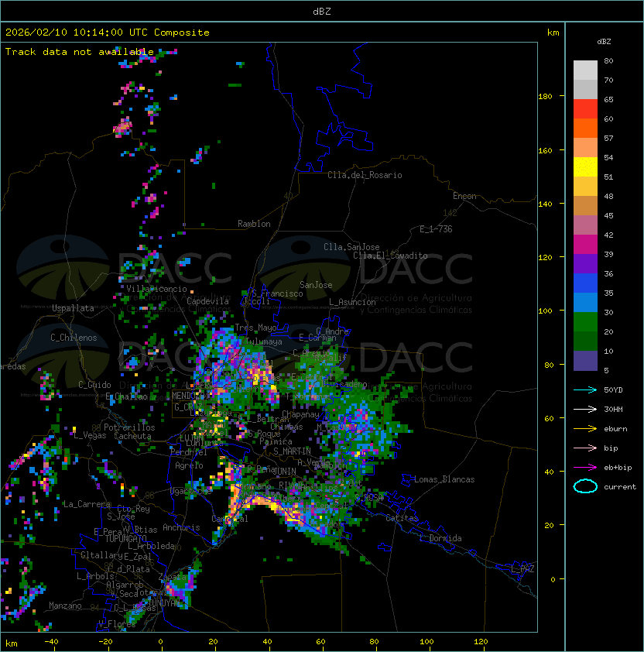Image resolution: width=644 pixels, height=652 pixels.
Task: Click the 'E_1-736' map label
Action: coord(436,229)
